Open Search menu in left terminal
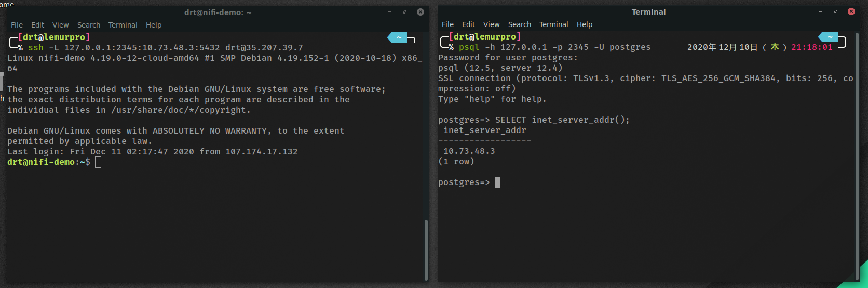The image size is (868, 288). 89,25
